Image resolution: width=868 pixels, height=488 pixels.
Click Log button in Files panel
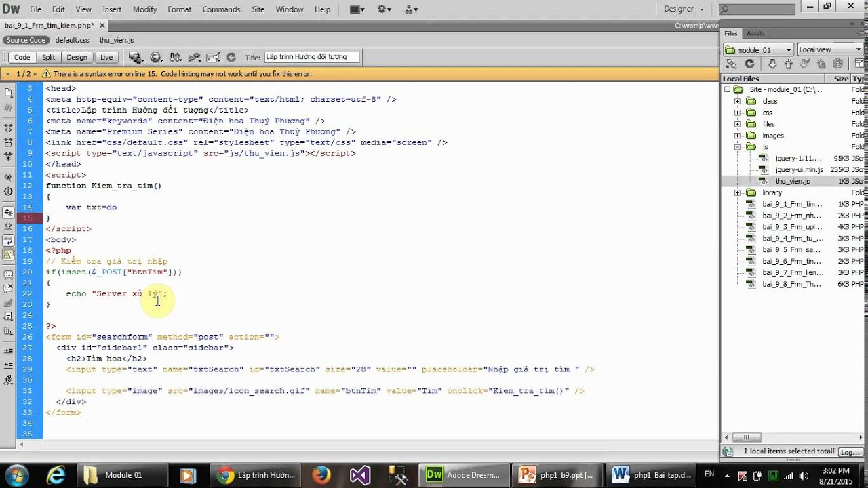pos(850,451)
